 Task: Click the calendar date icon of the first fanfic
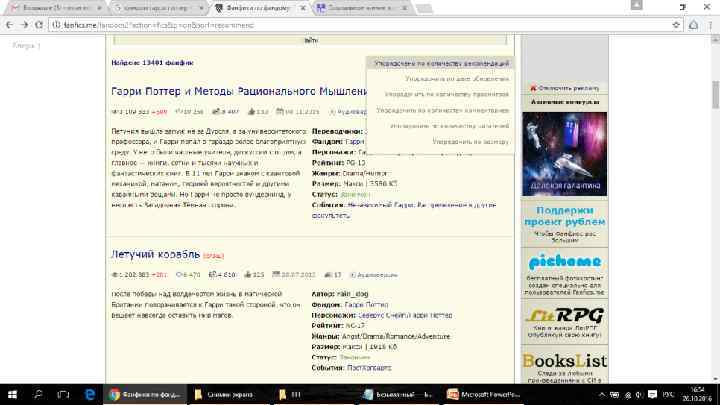280,111
